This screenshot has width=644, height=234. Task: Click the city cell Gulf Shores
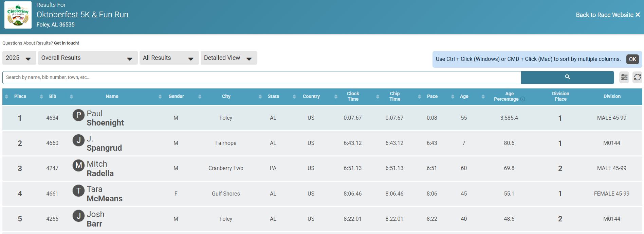point(226,194)
